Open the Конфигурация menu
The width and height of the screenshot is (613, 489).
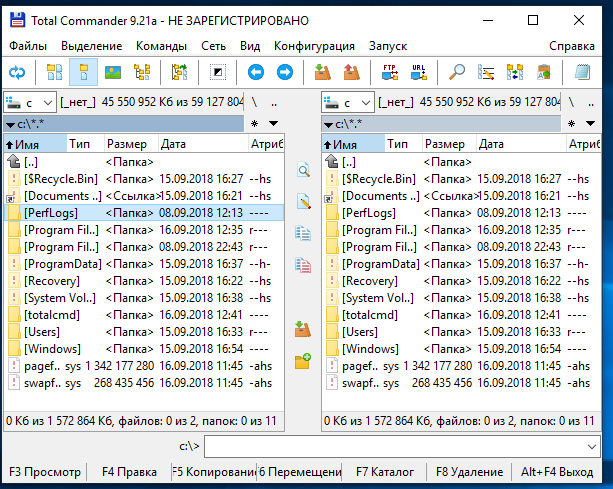point(314,46)
